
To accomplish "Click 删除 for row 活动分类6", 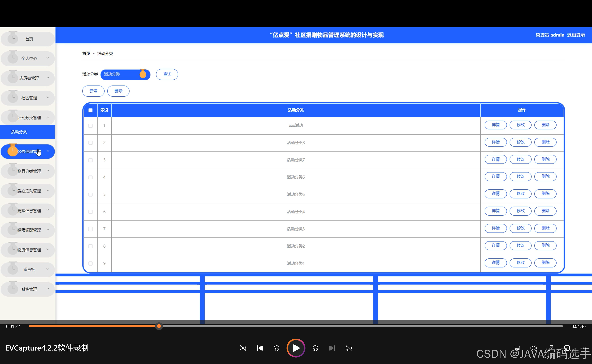I will [x=546, y=177].
